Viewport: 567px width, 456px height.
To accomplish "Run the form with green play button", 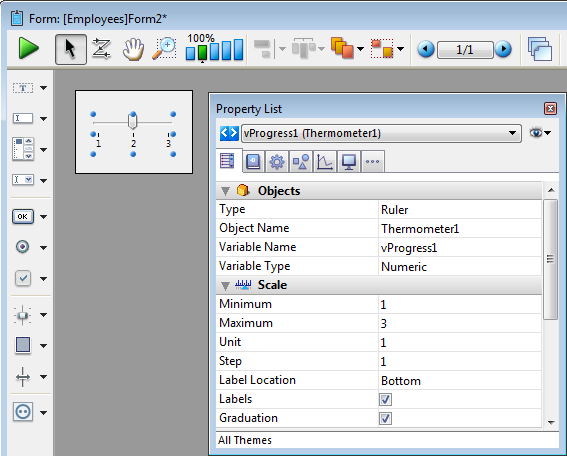I will point(29,48).
